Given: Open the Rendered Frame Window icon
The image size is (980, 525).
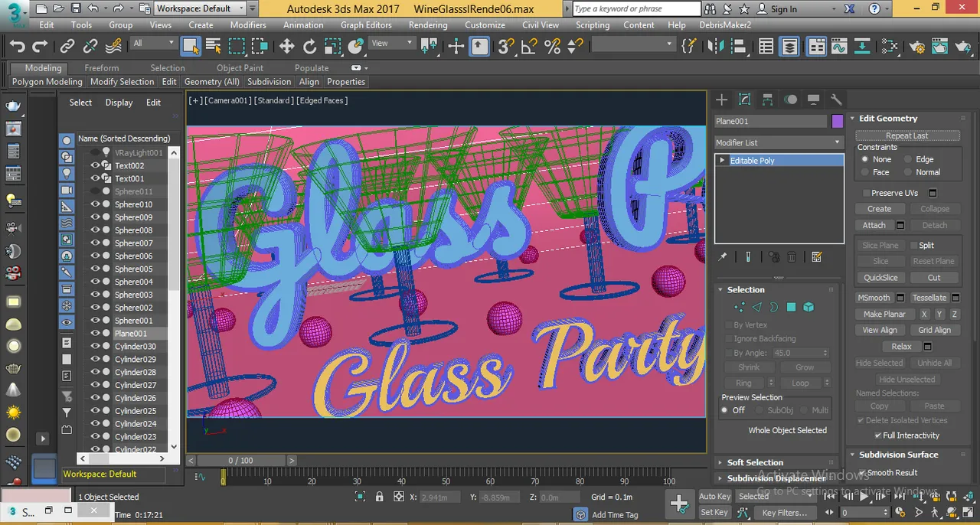Looking at the screenshot, I should click(940, 47).
